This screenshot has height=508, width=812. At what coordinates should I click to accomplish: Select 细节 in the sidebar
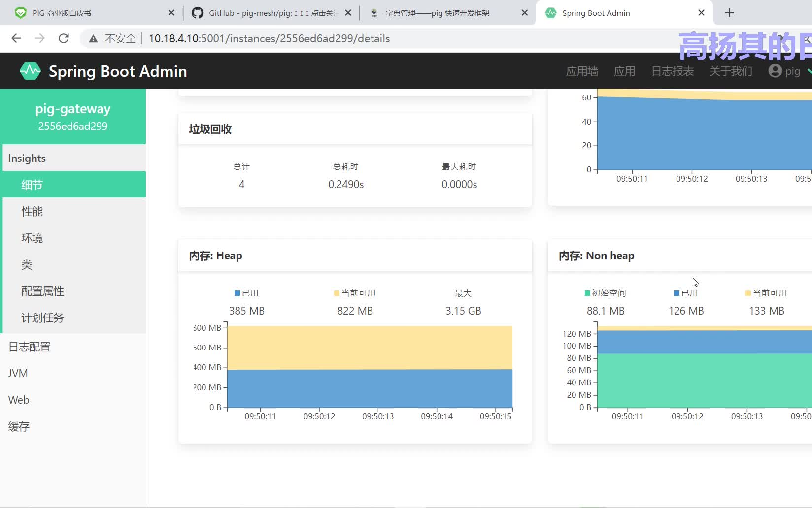click(74, 185)
